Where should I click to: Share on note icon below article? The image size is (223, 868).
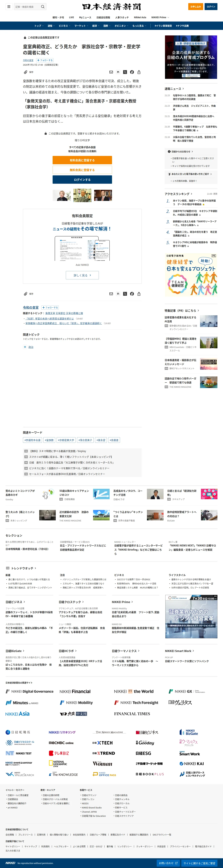(x=118, y=294)
